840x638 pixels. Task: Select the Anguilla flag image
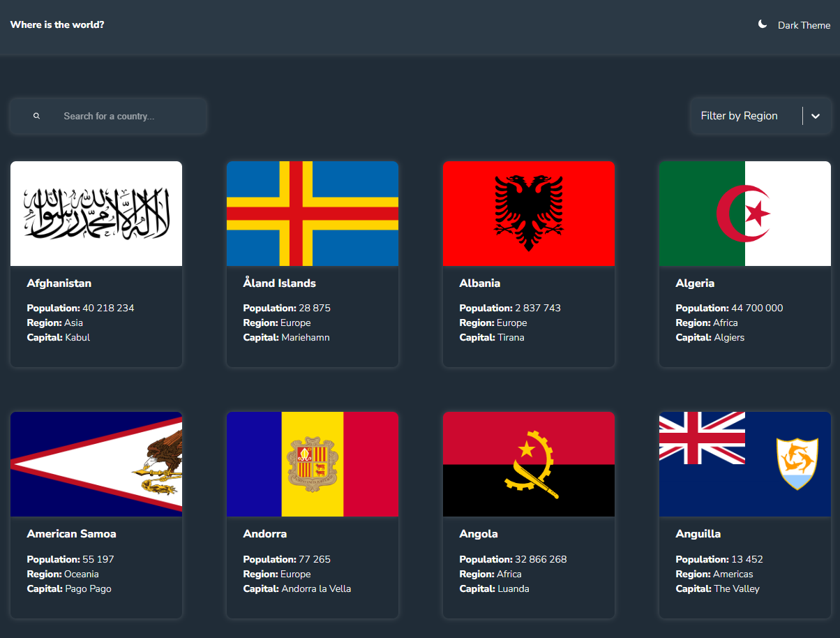click(x=745, y=464)
